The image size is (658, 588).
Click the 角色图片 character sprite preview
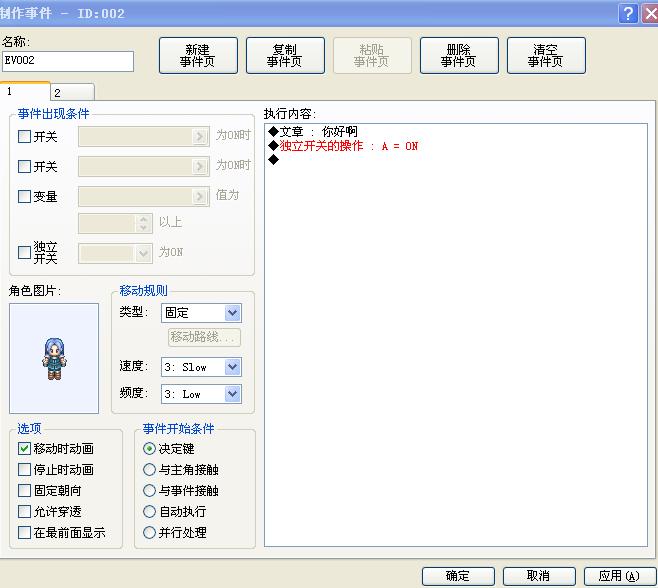(54, 359)
